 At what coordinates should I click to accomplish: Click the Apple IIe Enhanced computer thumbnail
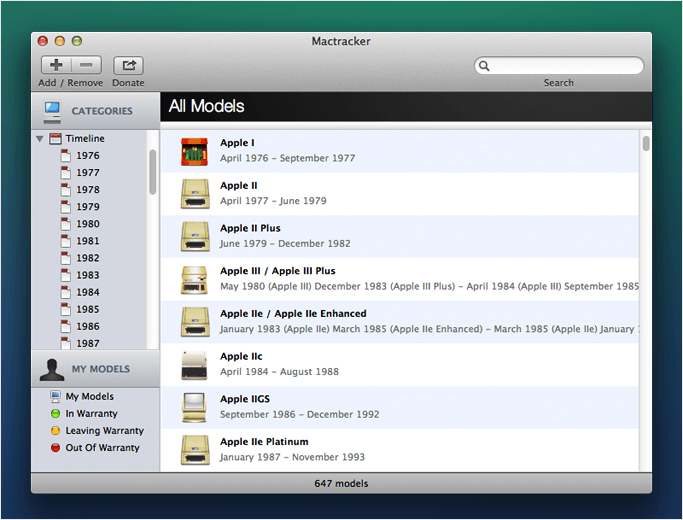(x=195, y=322)
